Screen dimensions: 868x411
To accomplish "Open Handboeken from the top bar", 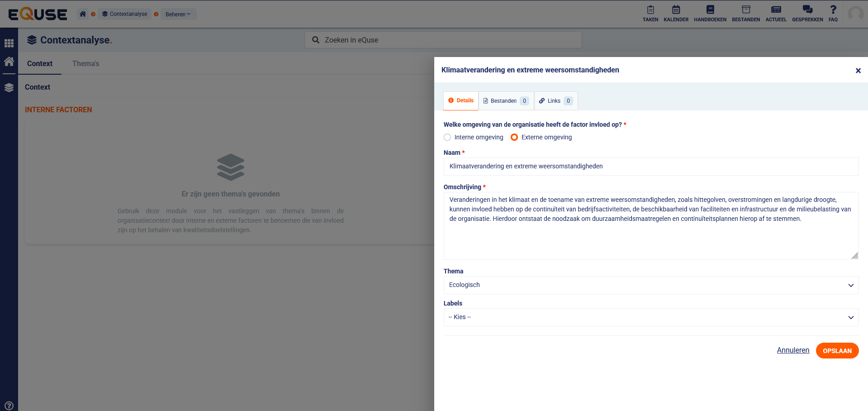I will (710, 13).
